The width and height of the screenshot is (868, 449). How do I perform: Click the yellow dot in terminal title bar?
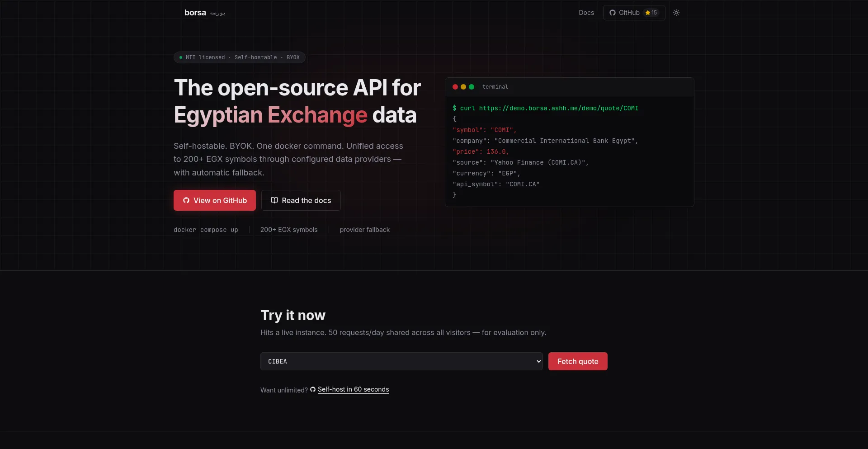click(463, 87)
